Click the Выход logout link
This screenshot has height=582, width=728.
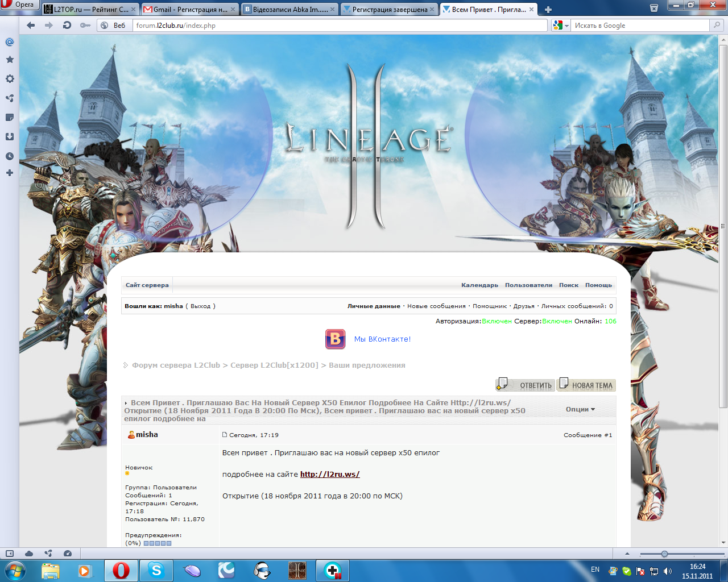tap(200, 306)
